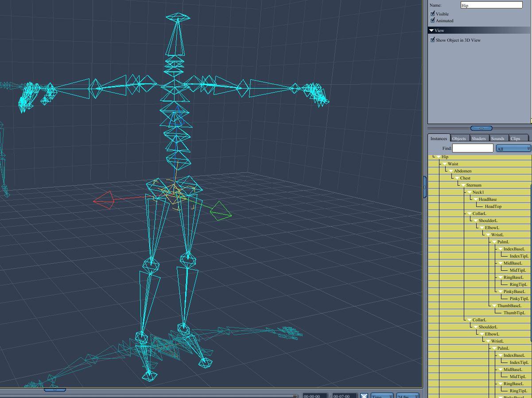This screenshot has width=532, height=398.
Task: Click the timeline snapping icon beside the Time dropdown
Action: pyautogui.click(x=364, y=396)
